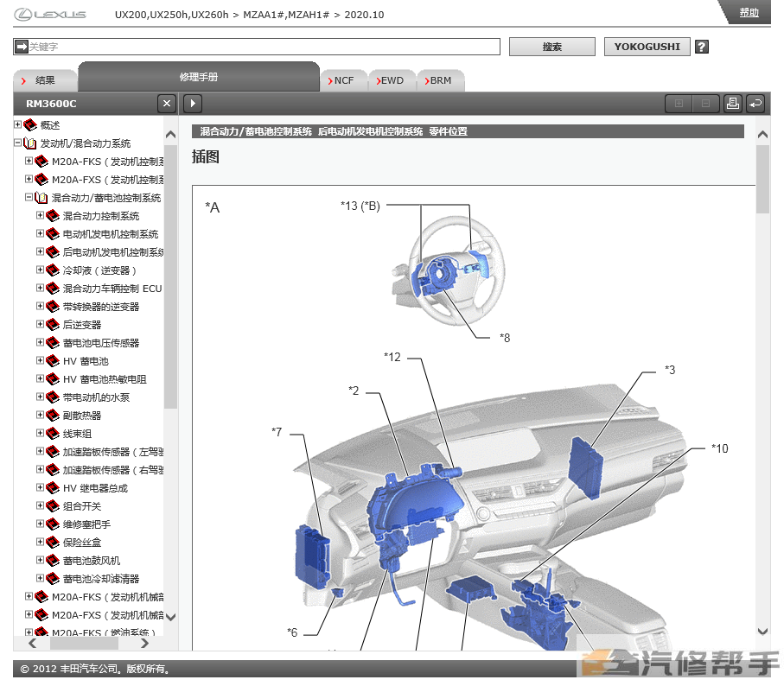Open the 帮助 help link
The image size is (784, 686).
(749, 12)
